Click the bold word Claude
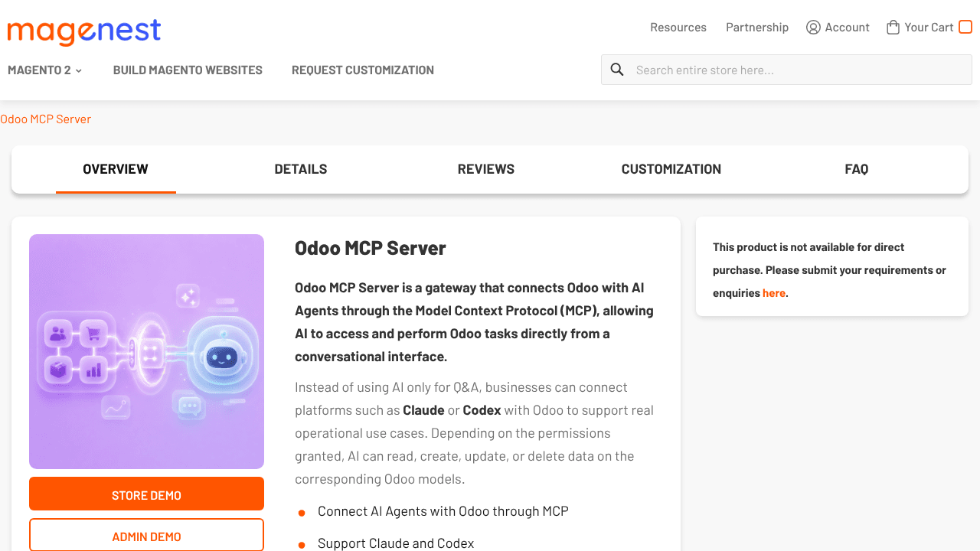Viewport: 980px width, 551px height. [x=423, y=410]
